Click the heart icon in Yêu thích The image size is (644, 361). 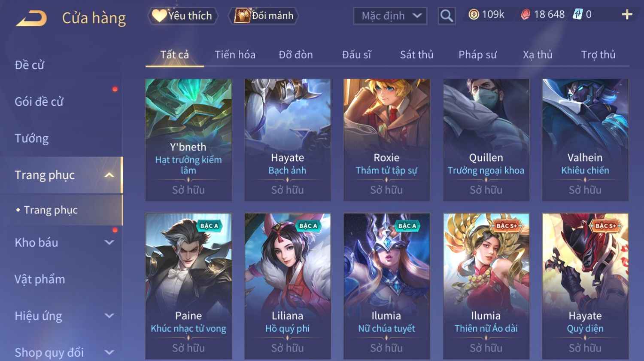(159, 15)
